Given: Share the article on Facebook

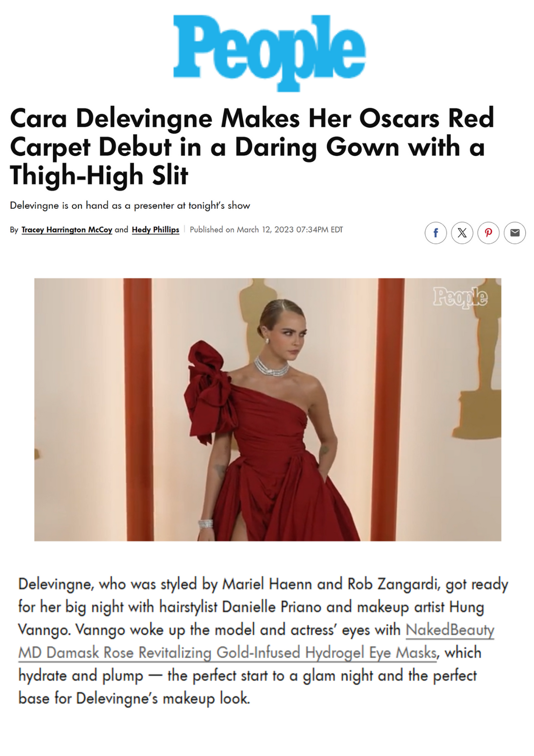Looking at the screenshot, I should point(435,233).
